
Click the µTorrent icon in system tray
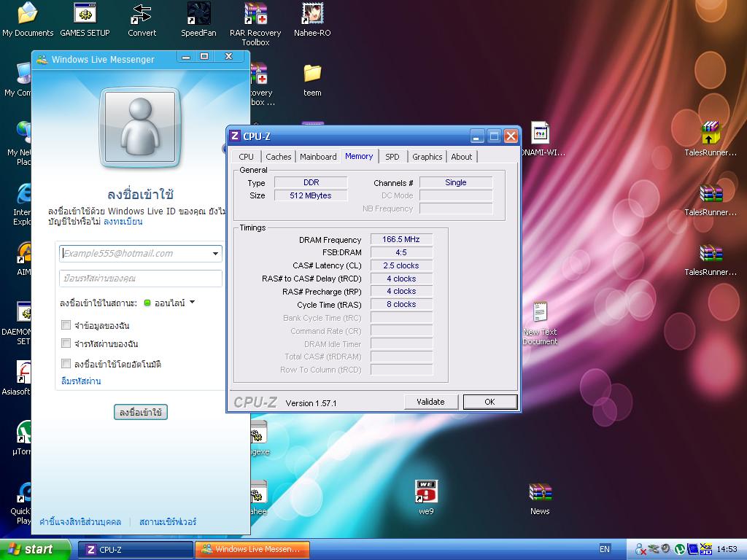pyautogui.click(x=679, y=549)
